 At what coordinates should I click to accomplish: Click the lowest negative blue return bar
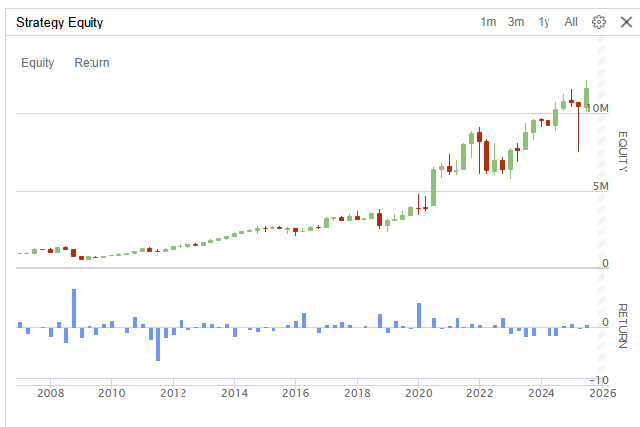pyautogui.click(x=158, y=343)
